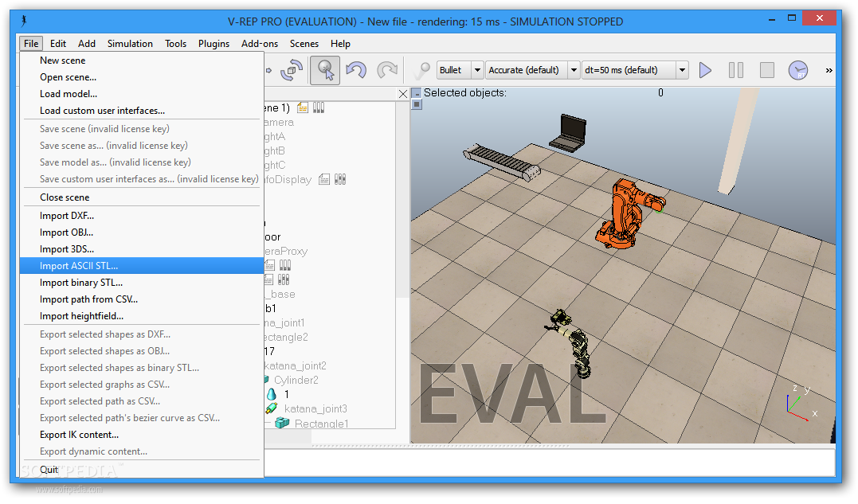858x504 pixels.
Task: Select Cylinder2 in the hierarchy
Action: (296, 380)
